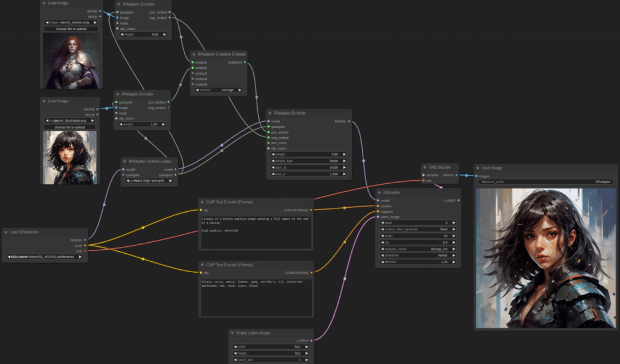Click the images input port on Save Image
This screenshot has width=620, height=364.
click(x=476, y=176)
